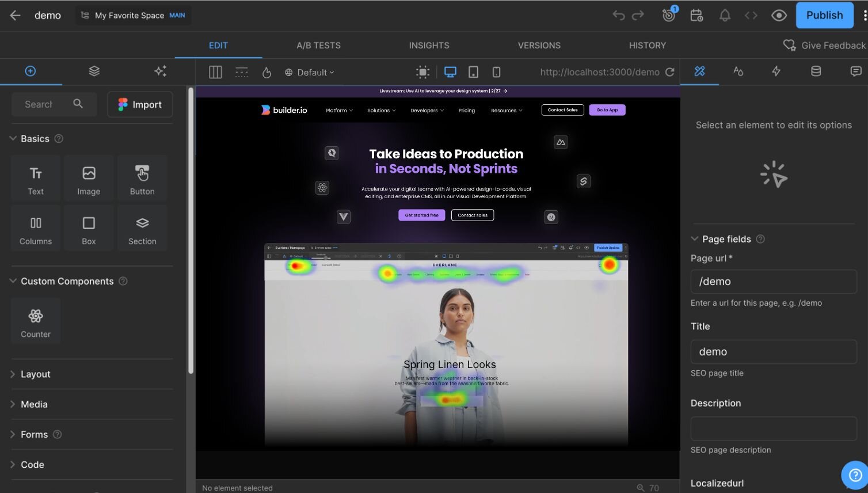Click Give Feedback link
Screen dimensions: 868x493
click(824, 45)
